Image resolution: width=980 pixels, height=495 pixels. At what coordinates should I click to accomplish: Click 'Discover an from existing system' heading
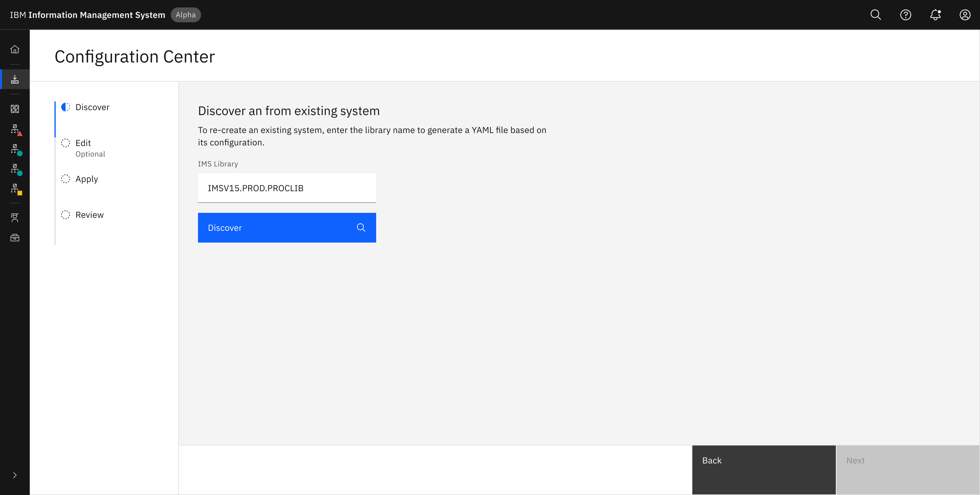(289, 111)
